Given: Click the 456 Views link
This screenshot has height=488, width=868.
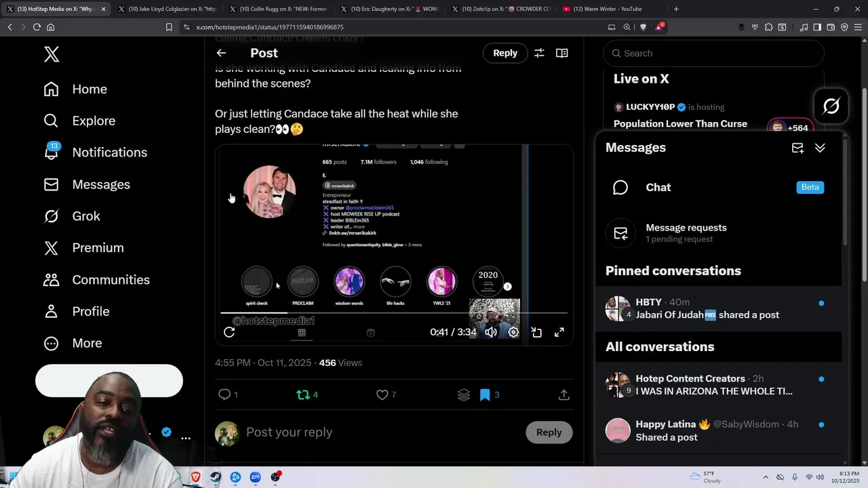Looking at the screenshot, I should click(x=340, y=363).
